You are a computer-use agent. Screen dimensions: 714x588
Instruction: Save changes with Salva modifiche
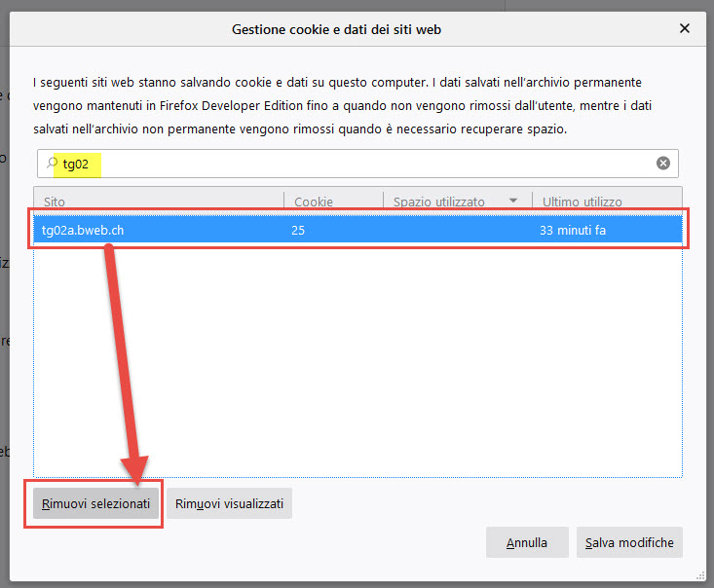point(629,542)
